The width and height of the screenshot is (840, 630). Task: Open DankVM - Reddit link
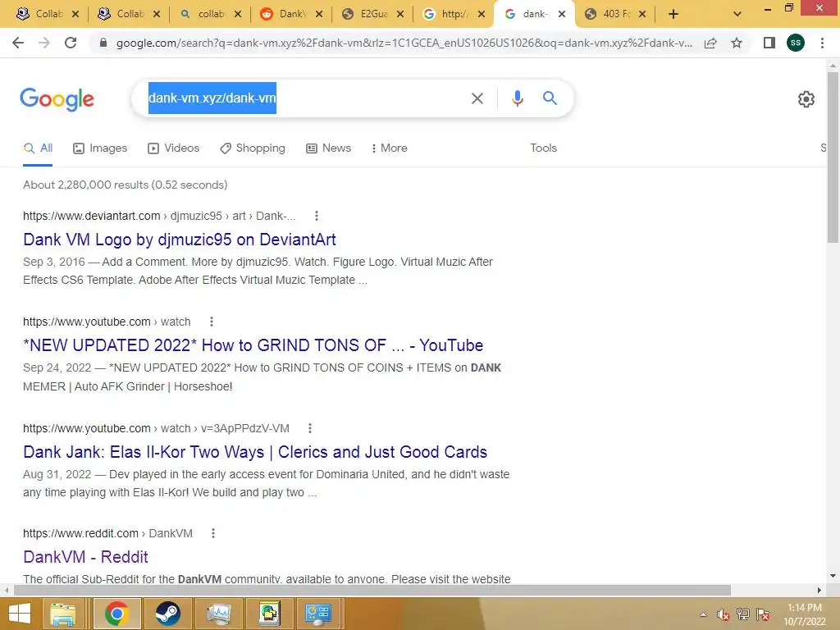(x=85, y=557)
